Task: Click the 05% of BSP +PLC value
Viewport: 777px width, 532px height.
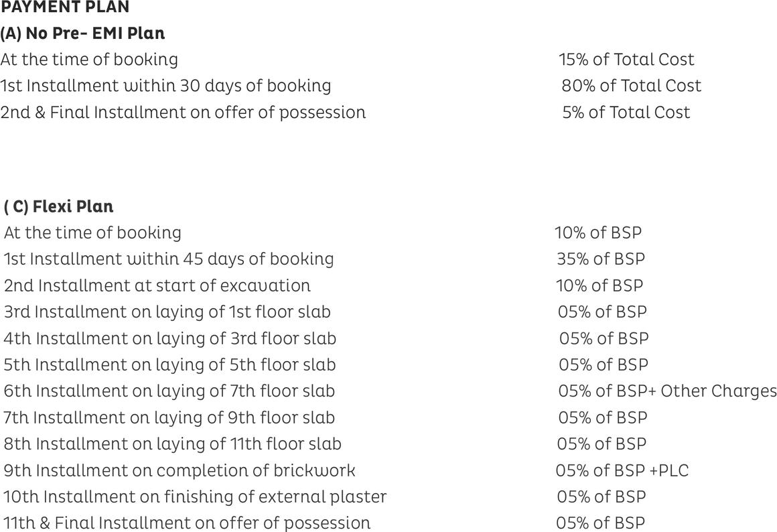Action: coord(622,470)
